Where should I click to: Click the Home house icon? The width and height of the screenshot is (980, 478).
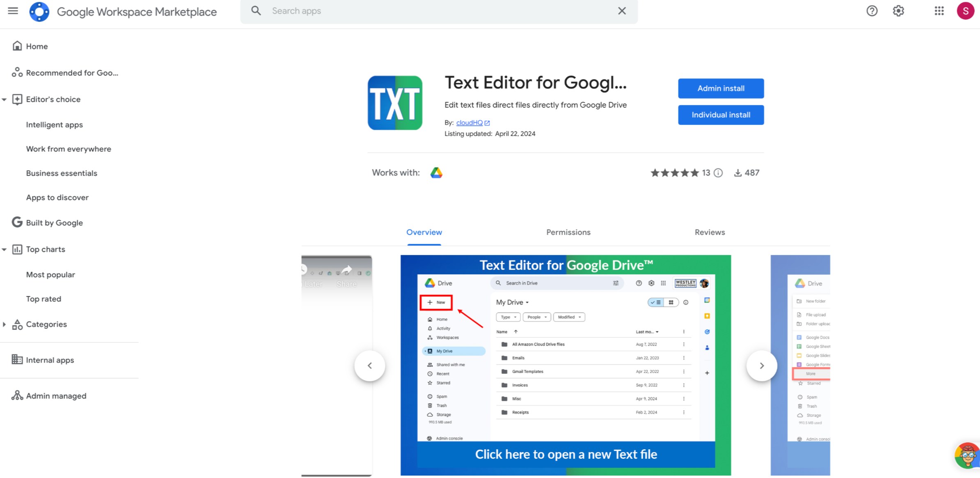[17, 46]
